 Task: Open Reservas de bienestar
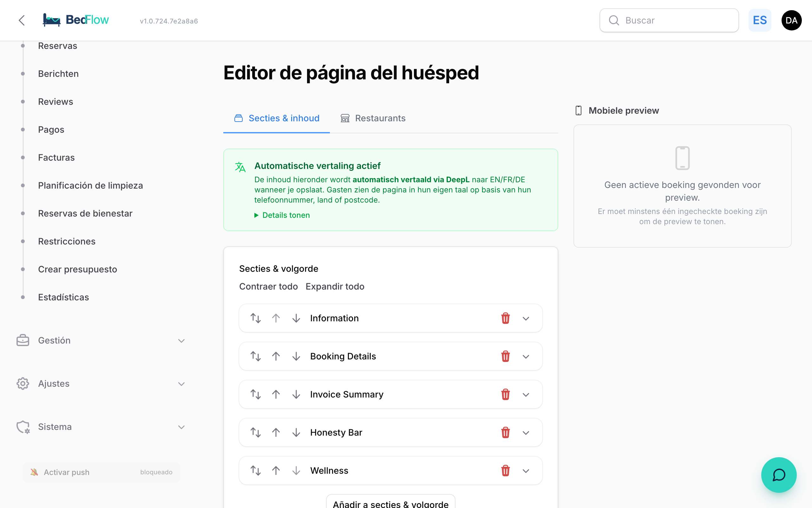(85, 213)
